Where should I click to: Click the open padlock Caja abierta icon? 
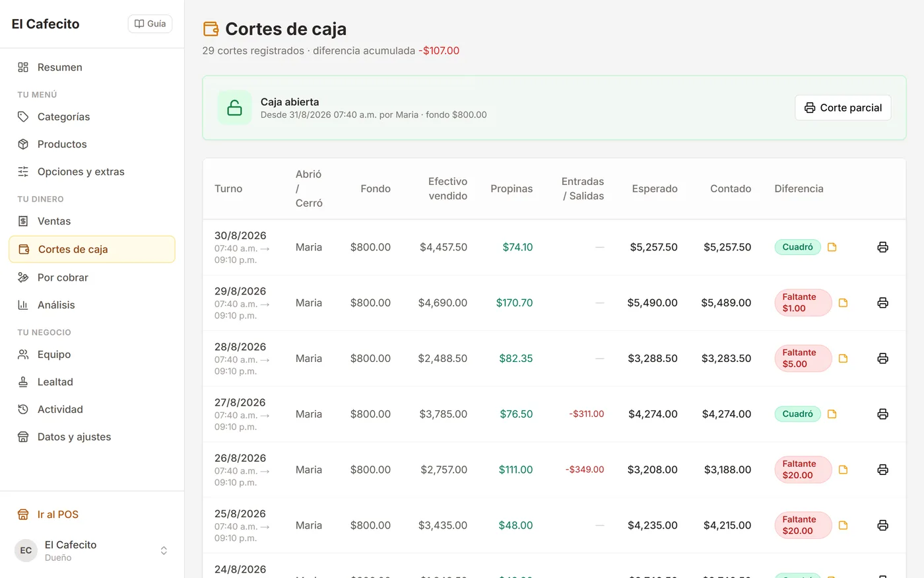[234, 108]
